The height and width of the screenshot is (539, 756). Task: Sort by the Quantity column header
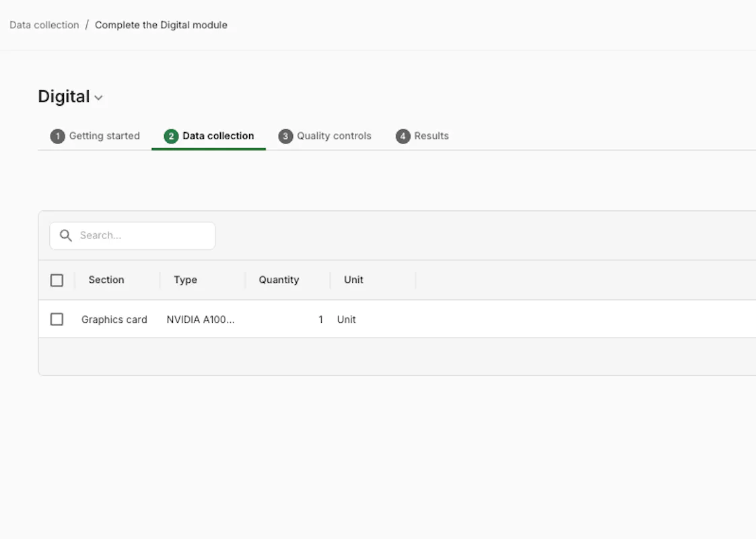tap(279, 280)
